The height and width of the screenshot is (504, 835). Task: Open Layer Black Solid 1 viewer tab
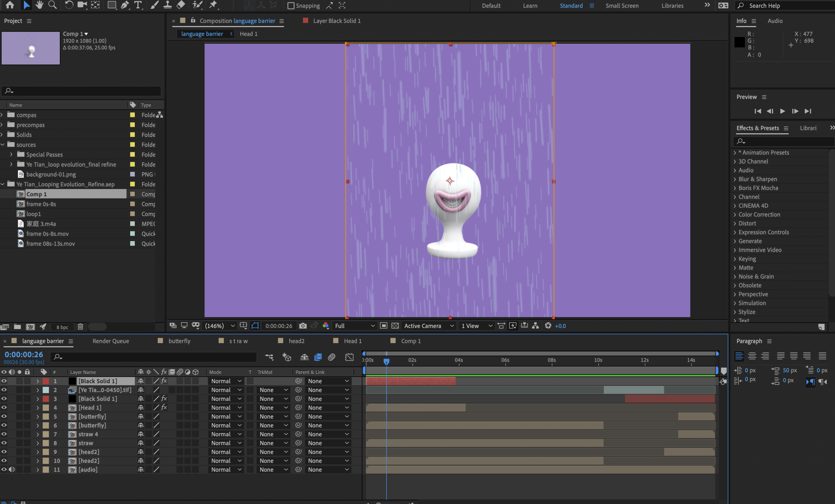pos(337,21)
